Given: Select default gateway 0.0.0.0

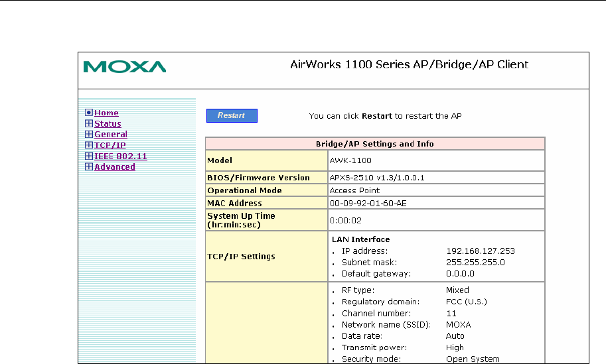Looking at the screenshot, I should click(x=460, y=274).
